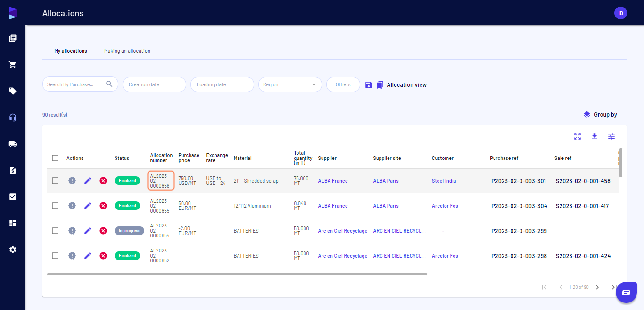
Task: Open supplier site ALBA Paris, row 0000855
Action: (x=386, y=206)
